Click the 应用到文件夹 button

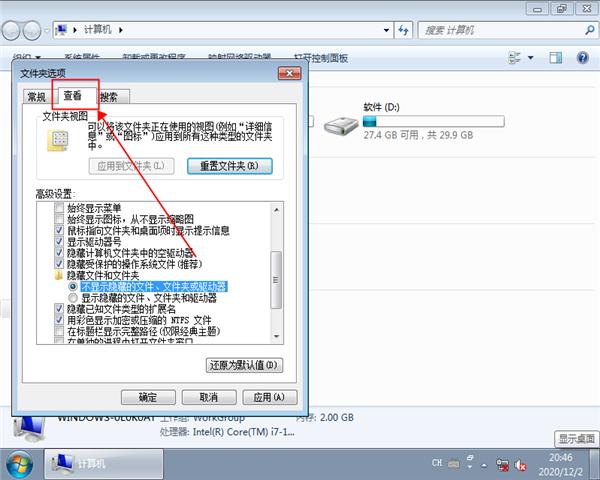pos(131,166)
